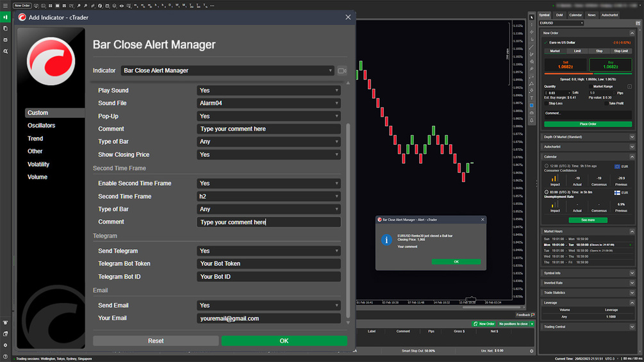Viewport: 644px width, 362px height.
Task: Click the indicators f icon in top toolbar
Action: (100, 6)
